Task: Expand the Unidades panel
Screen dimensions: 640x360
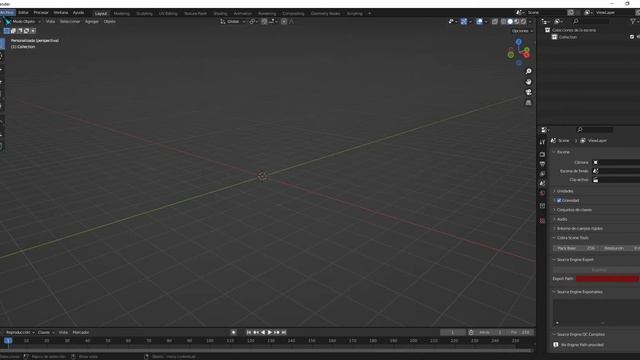Action: [564, 191]
